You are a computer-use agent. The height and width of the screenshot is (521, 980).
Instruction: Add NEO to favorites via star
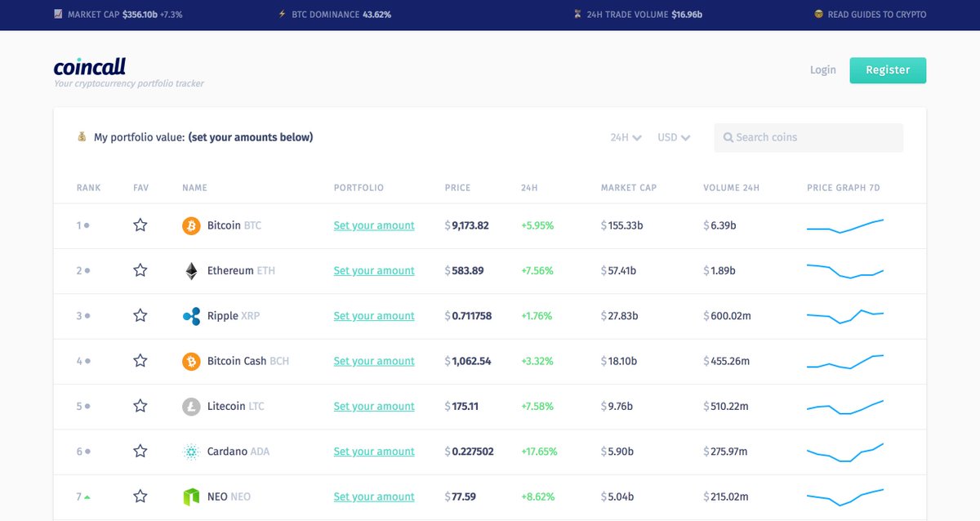pos(140,497)
